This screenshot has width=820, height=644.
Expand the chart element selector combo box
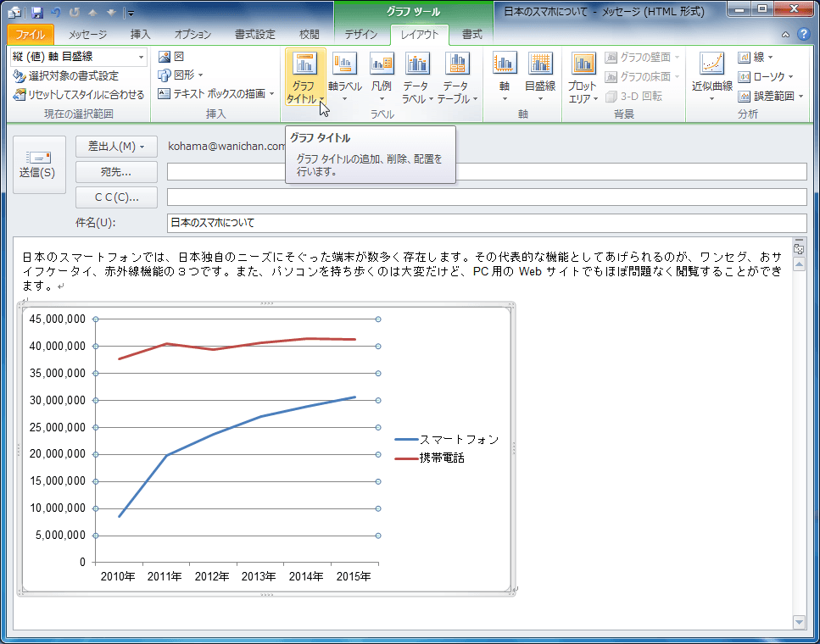tap(142, 57)
